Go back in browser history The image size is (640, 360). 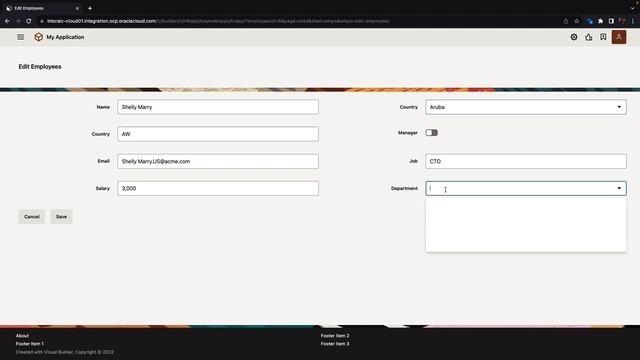(7, 21)
